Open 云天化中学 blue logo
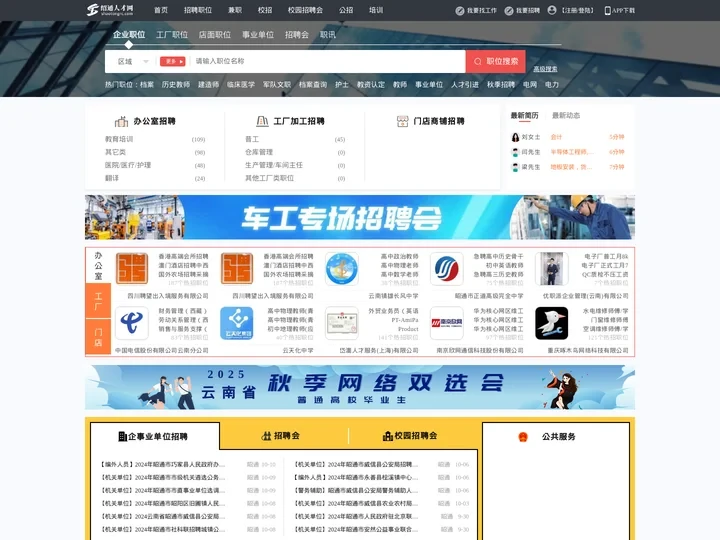The image size is (720, 540). click(236, 323)
